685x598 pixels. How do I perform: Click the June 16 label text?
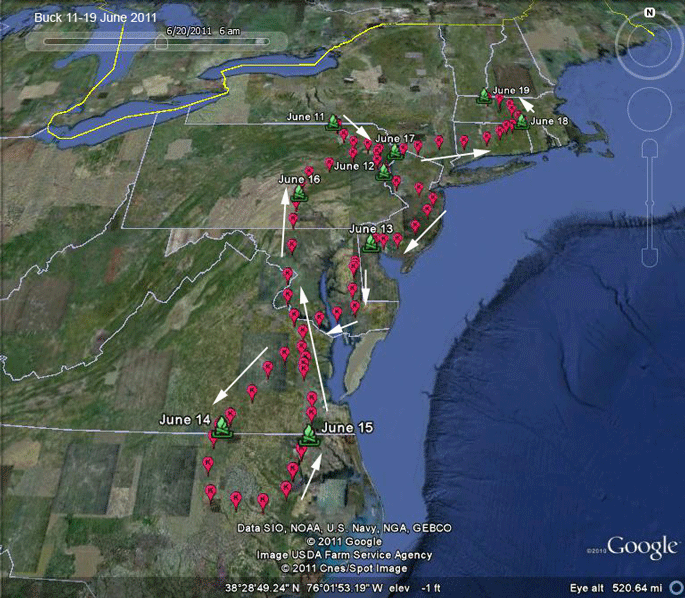299,179
